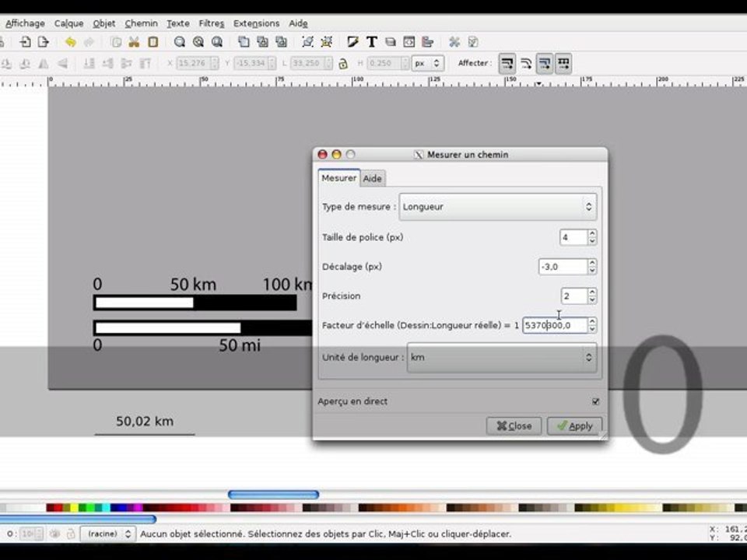Open the Align and Distribute icon
Image resolution: width=747 pixels, height=560 pixels.
427,42
